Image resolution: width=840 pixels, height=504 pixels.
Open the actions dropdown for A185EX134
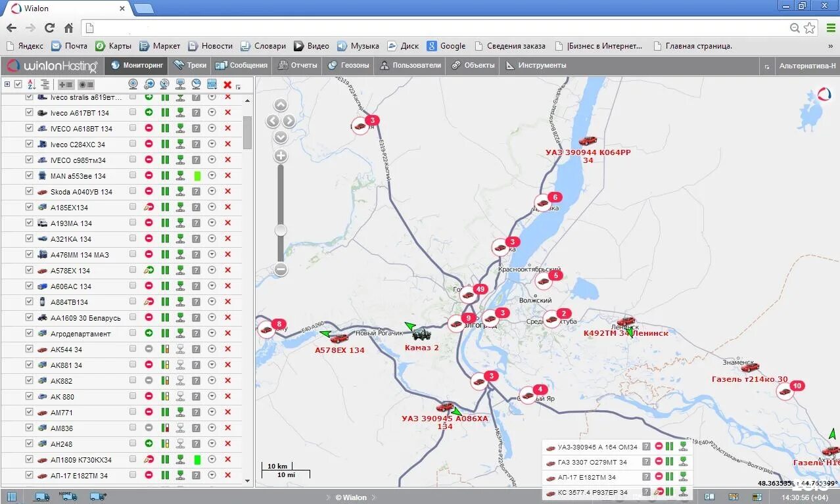pyautogui.click(x=212, y=207)
